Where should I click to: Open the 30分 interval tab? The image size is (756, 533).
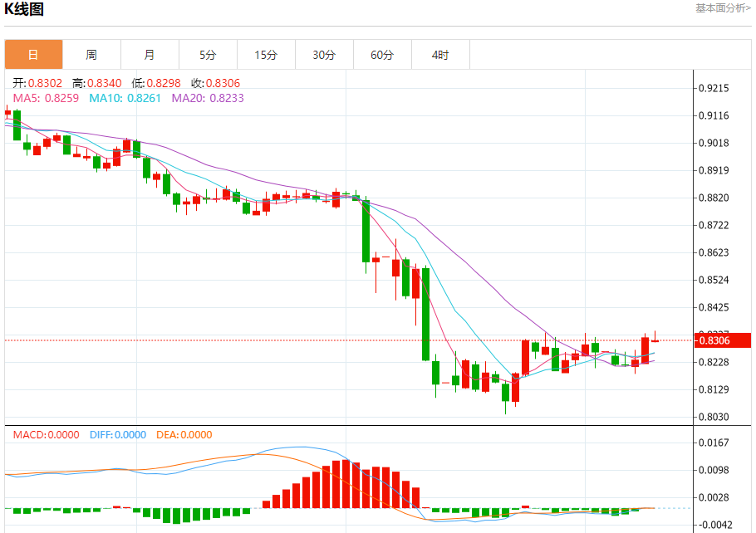pos(324,55)
